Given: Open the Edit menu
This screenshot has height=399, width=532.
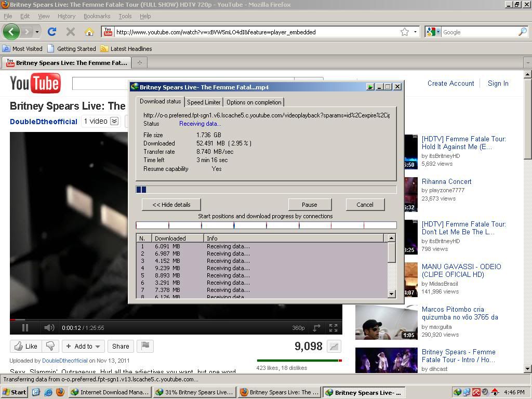Looking at the screenshot, I should click(x=25, y=16).
